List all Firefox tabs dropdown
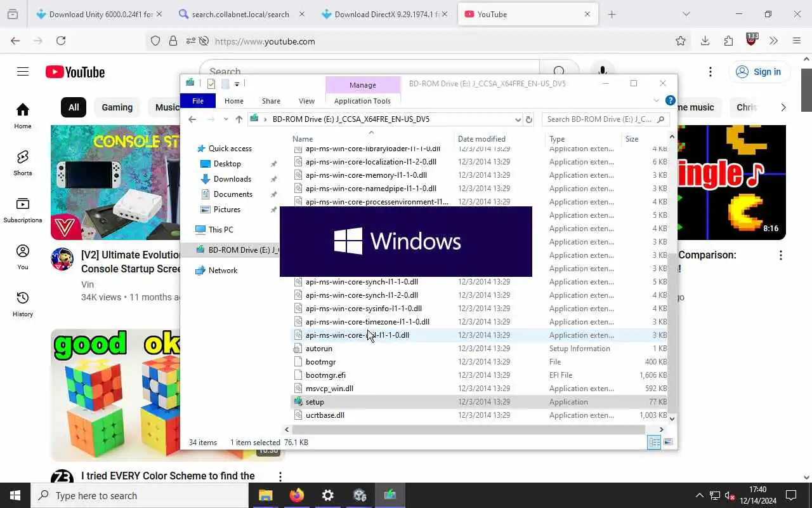This screenshot has height=508, width=812. [686, 14]
